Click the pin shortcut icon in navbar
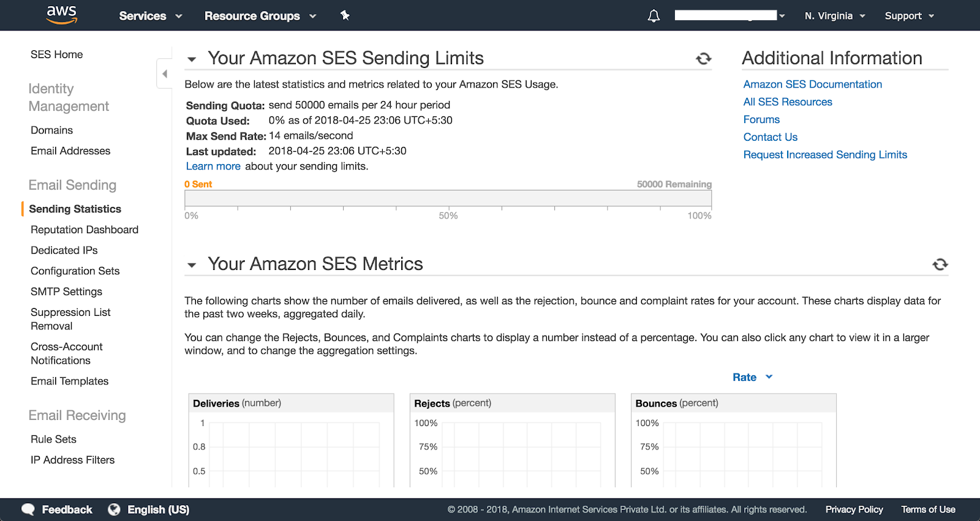Viewport: 980px width, 521px height. click(x=345, y=15)
